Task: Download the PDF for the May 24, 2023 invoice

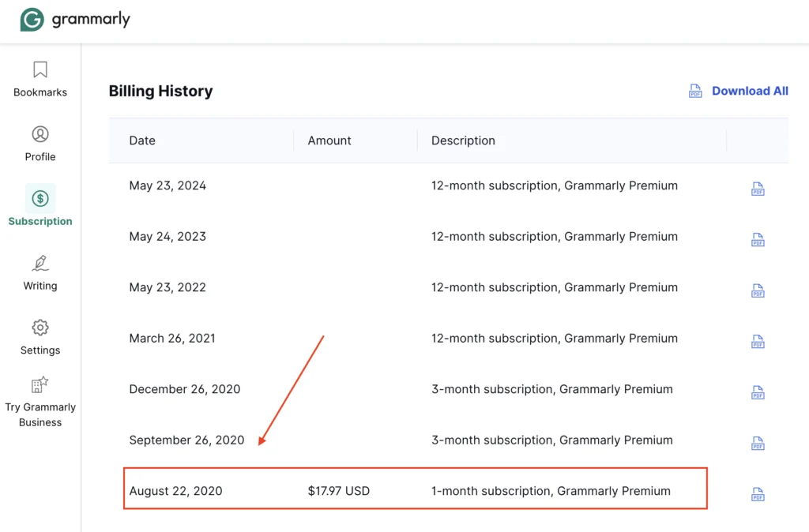Action: [758, 239]
